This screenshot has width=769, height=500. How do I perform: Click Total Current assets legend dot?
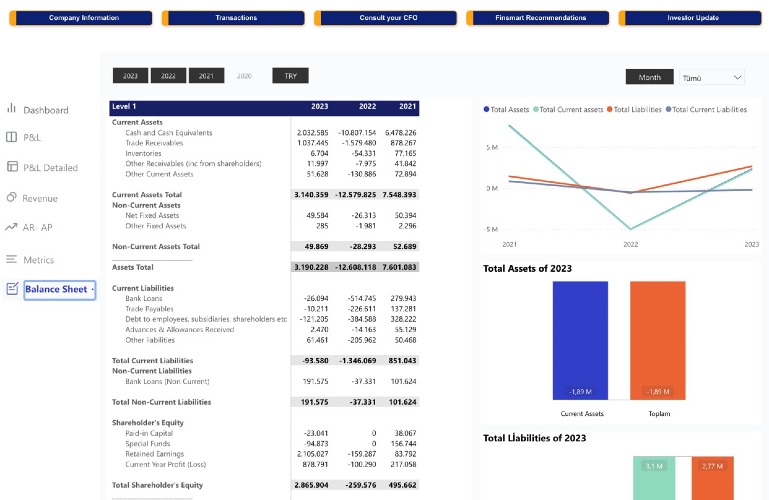click(536, 109)
